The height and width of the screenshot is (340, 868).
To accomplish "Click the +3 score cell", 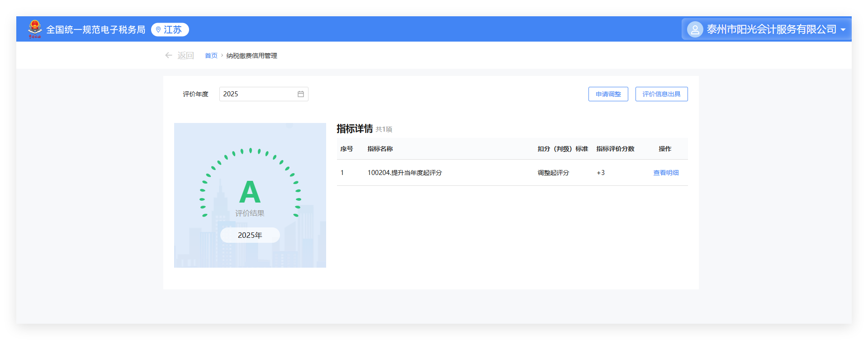I will 601,173.
